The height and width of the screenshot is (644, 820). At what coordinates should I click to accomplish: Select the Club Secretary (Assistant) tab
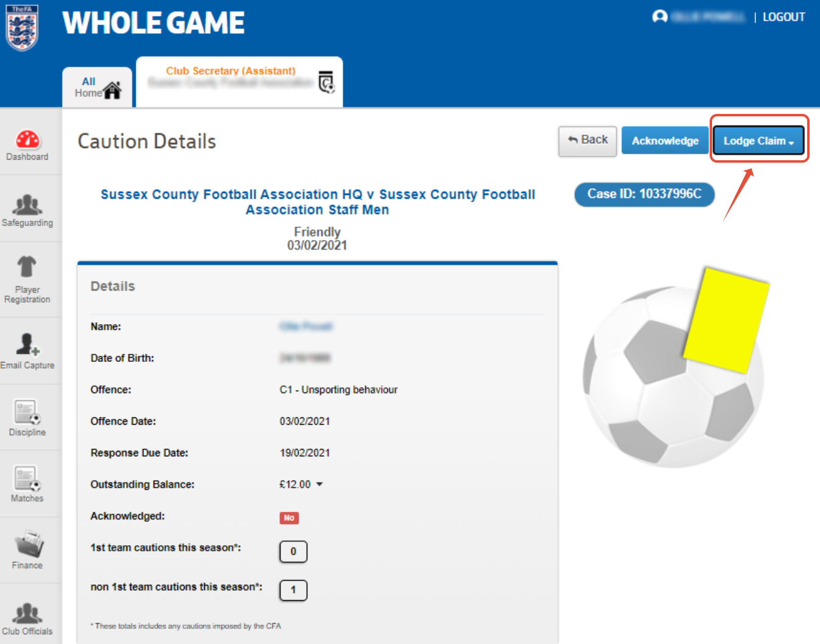(x=239, y=82)
